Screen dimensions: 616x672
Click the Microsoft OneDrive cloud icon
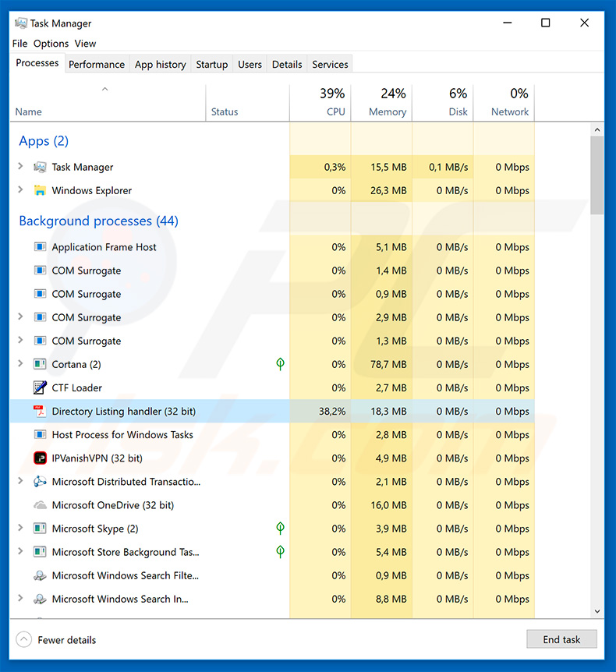40,505
